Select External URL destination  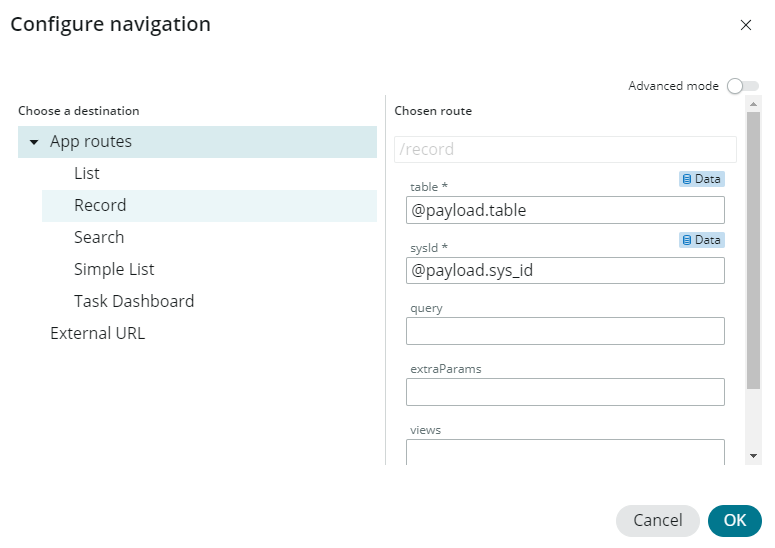(x=97, y=333)
